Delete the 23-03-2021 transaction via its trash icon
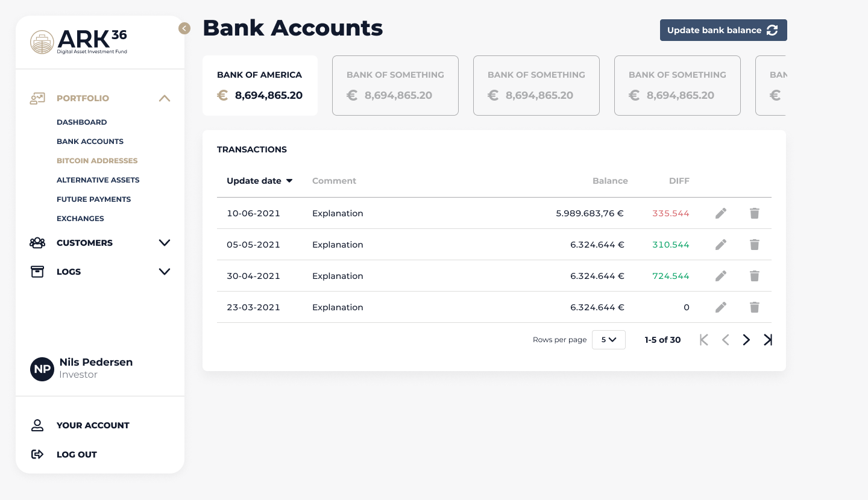This screenshot has height=500, width=868. (754, 307)
